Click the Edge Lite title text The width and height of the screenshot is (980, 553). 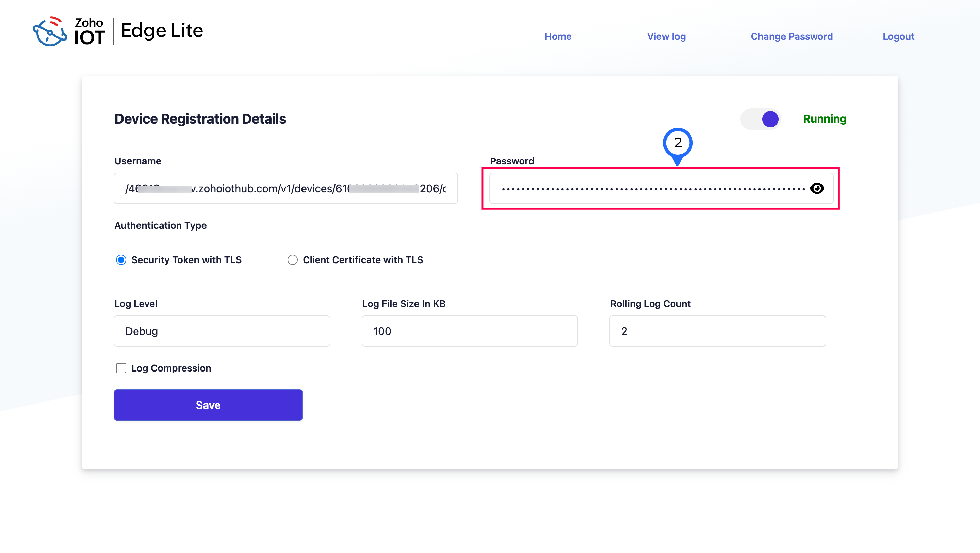pyautogui.click(x=162, y=30)
